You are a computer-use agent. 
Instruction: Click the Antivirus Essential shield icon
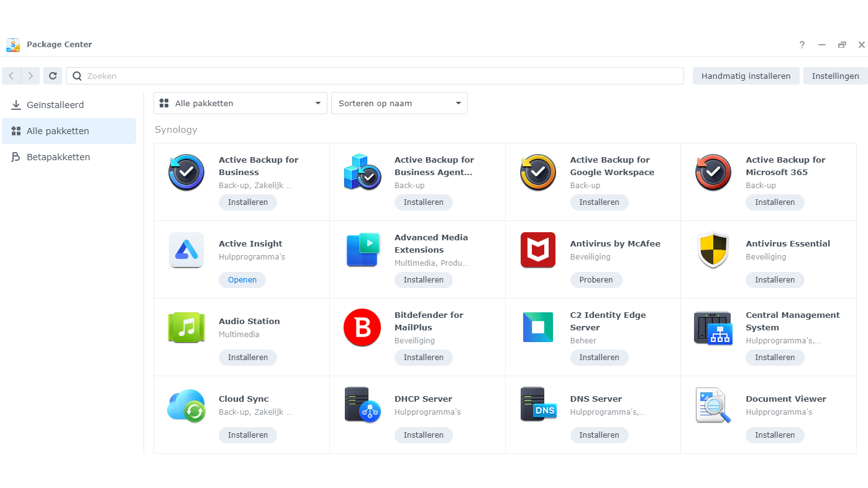[x=713, y=250]
